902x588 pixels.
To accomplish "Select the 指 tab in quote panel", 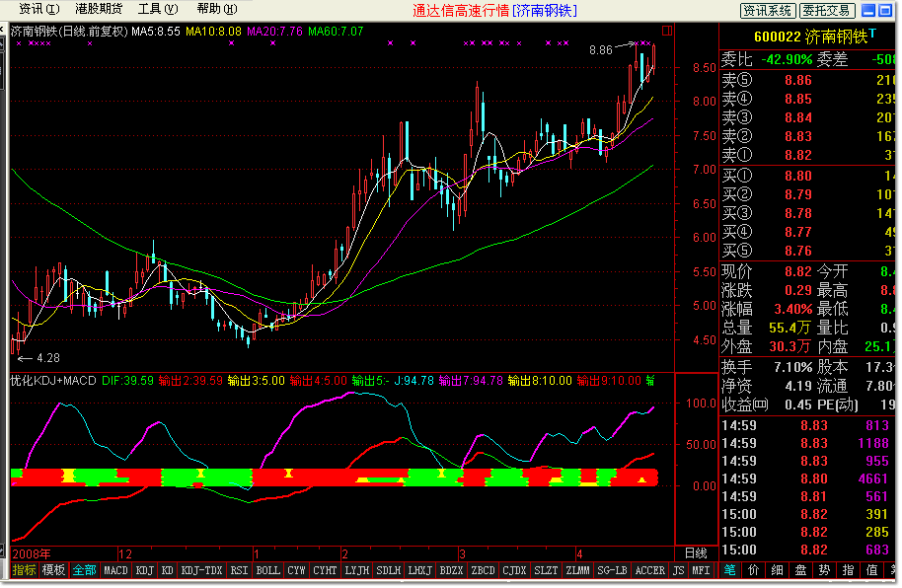I will (x=848, y=570).
